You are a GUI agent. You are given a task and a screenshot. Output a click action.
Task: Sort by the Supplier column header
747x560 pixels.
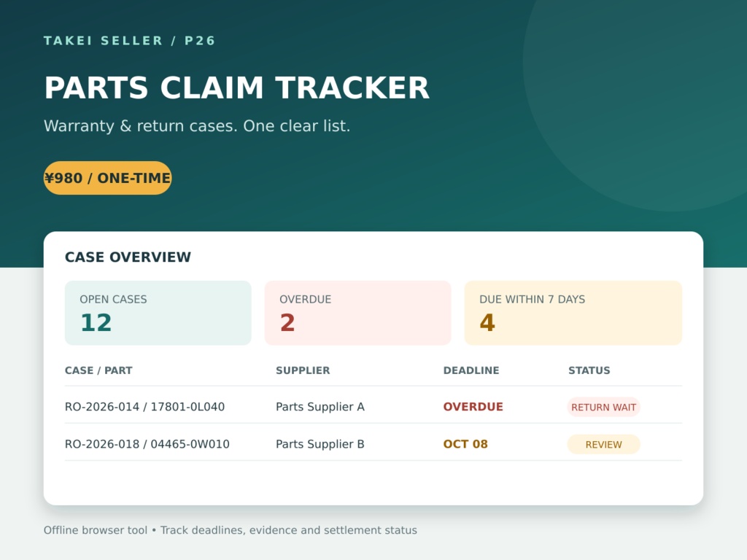click(303, 370)
